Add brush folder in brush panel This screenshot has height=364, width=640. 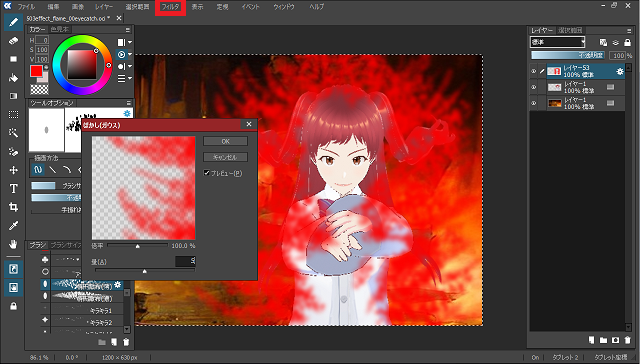(x=102, y=342)
